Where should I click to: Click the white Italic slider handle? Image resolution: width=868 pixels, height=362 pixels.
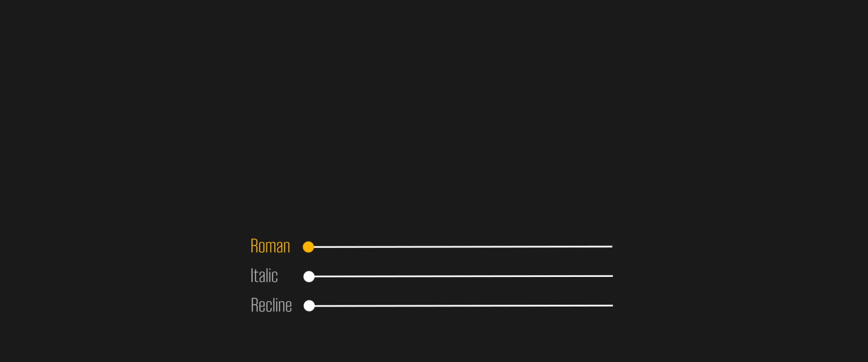pyautogui.click(x=309, y=276)
